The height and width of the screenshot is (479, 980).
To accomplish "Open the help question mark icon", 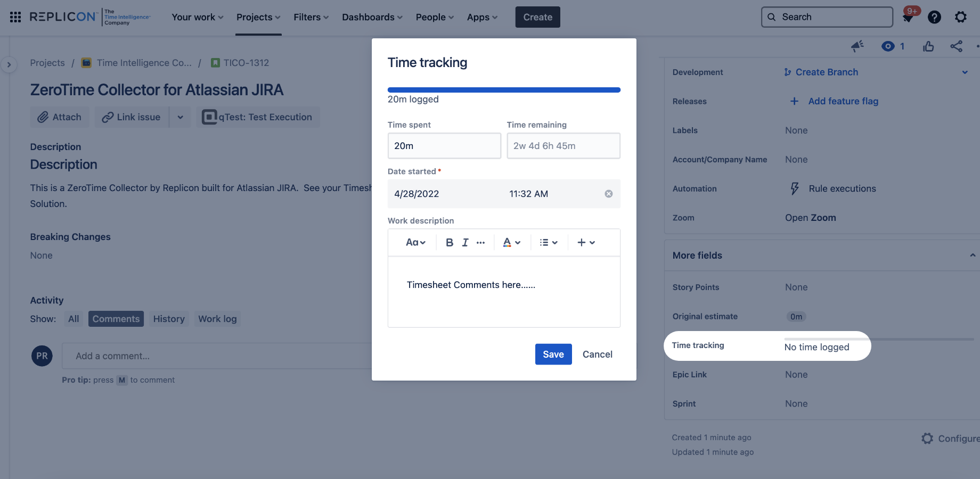I will (934, 17).
